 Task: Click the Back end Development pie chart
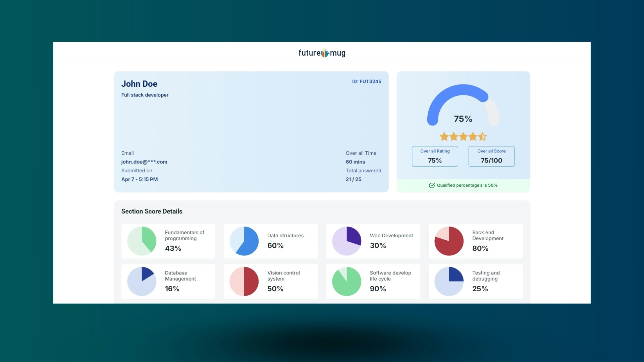(449, 241)
